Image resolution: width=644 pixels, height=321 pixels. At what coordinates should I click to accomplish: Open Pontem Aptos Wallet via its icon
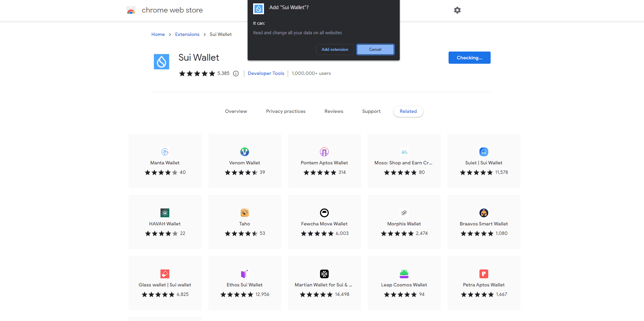pos(324,152)
